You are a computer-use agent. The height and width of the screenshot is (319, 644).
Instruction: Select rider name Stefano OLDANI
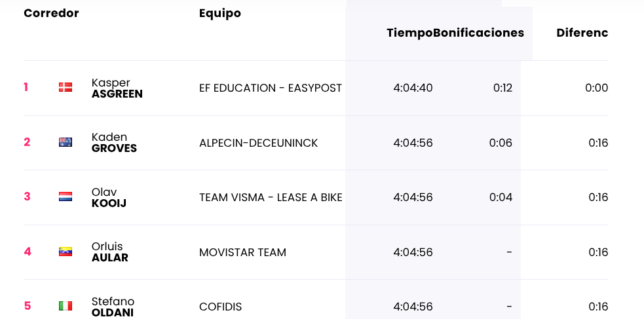point(113,307)
